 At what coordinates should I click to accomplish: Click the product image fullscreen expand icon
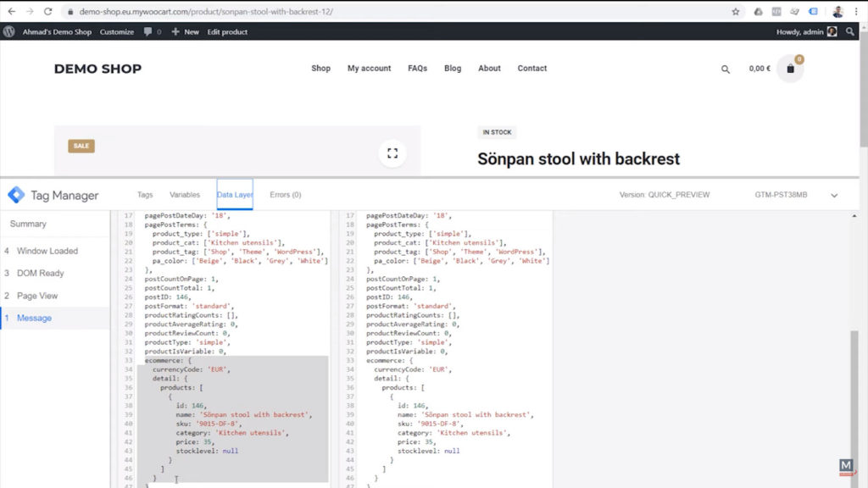392,152
